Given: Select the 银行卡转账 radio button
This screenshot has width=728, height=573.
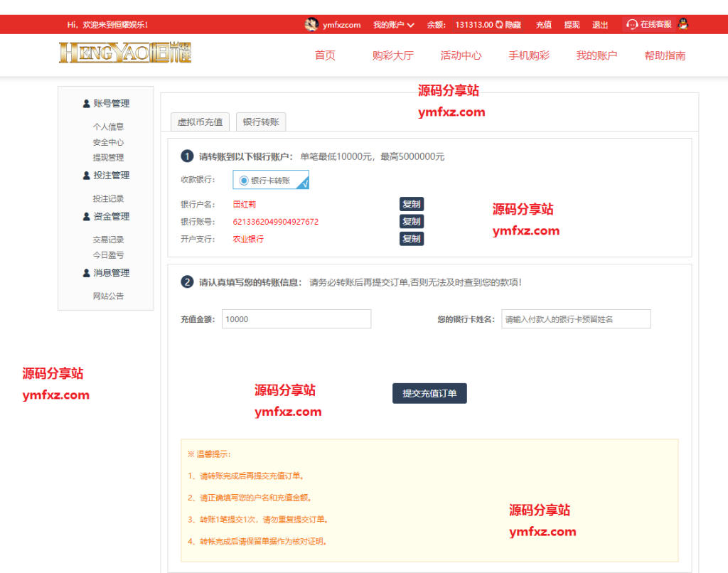Looking at the screenshot, I should click(x=242, y=180).
